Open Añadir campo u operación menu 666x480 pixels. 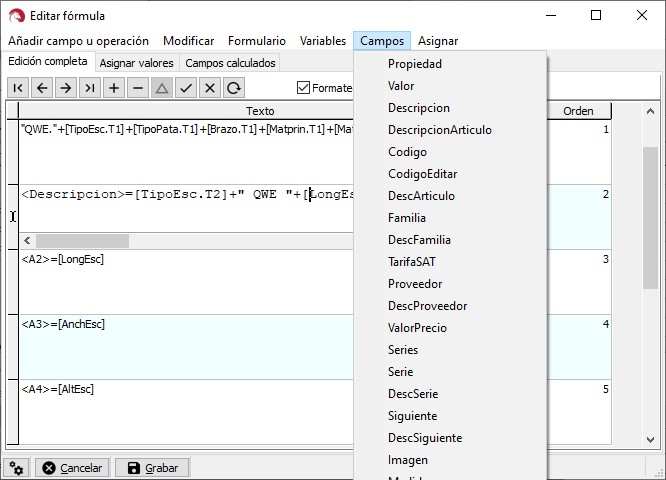click(79, 41)
